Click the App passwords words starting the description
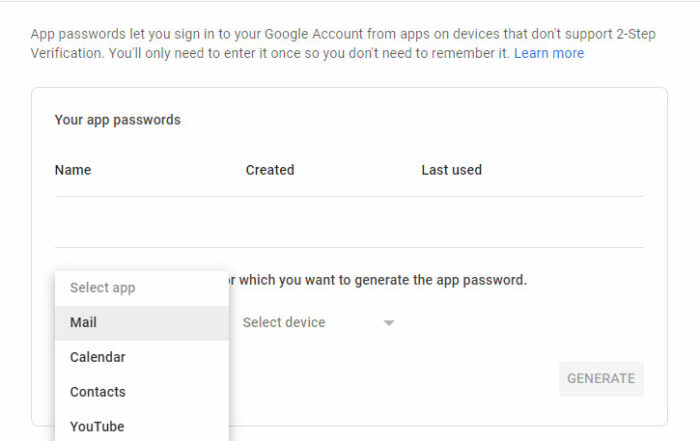Viewport: 700px width, 441px height. coord(78,34)
